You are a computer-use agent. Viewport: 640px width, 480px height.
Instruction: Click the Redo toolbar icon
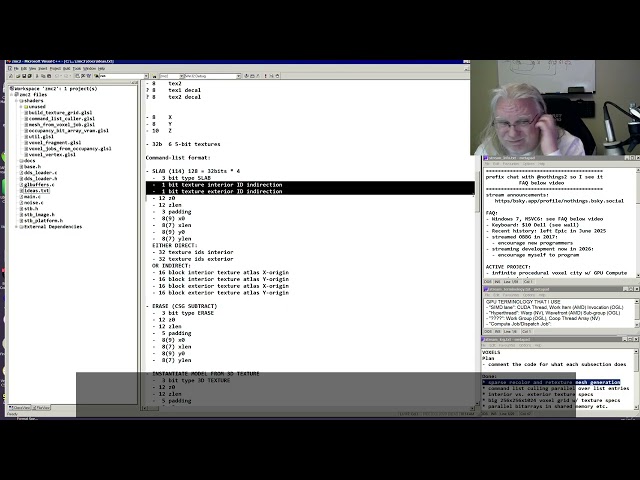[x=66, y=76]
